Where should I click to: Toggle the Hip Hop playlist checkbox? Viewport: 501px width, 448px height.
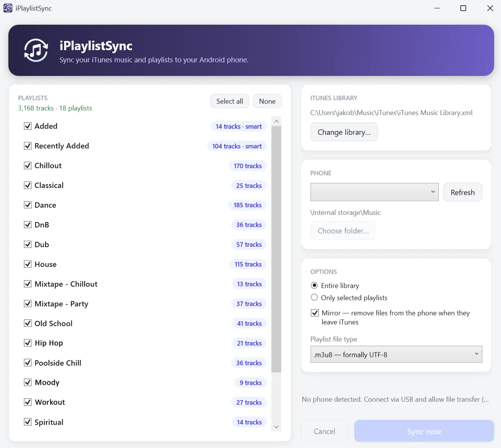pos(28,343)
